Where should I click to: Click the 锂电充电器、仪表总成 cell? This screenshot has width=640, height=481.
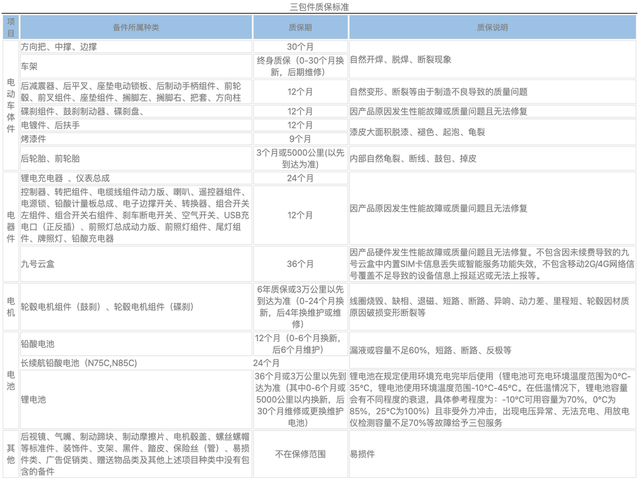(x=136, y=178)
